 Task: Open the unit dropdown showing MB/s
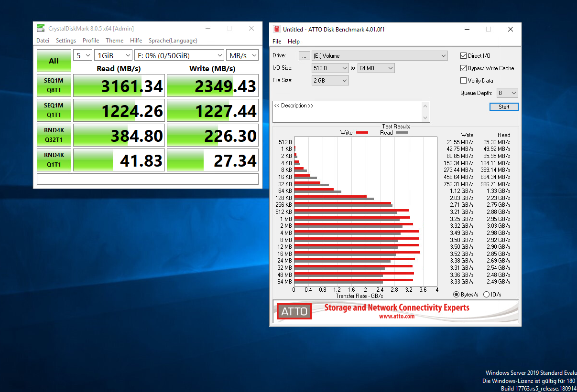point(242,55)
